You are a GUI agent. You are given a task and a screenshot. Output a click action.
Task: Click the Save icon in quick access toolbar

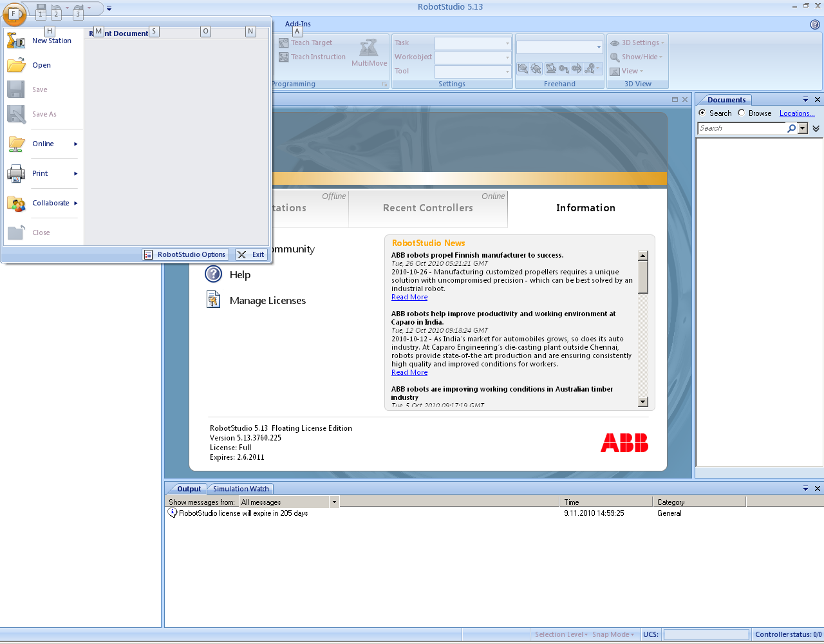click(x=41, y=9)
